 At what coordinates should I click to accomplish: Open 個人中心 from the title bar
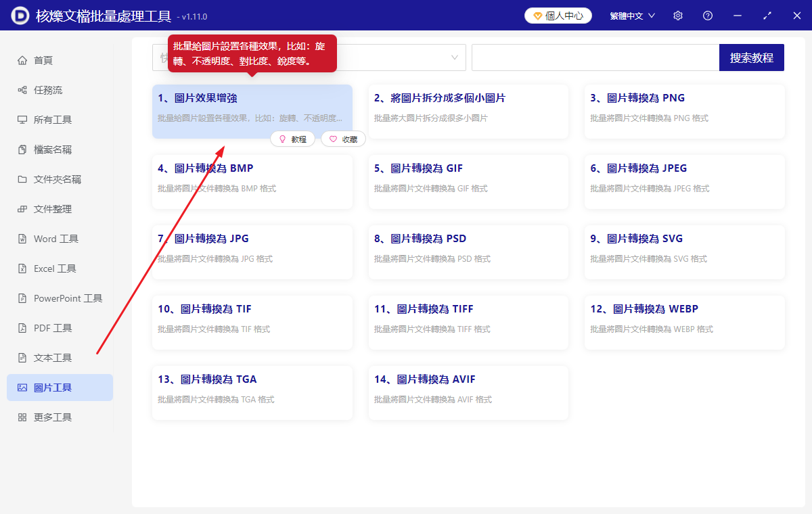tap(558, 15)
